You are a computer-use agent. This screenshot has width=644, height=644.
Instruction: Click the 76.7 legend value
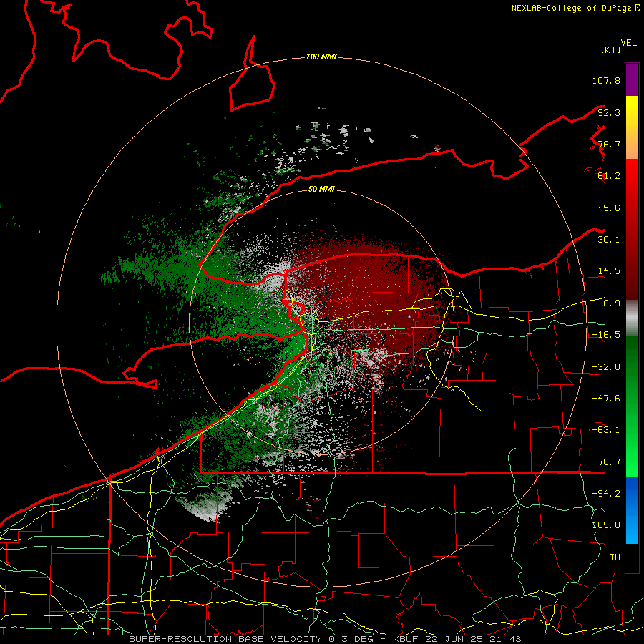click(609, 144)
